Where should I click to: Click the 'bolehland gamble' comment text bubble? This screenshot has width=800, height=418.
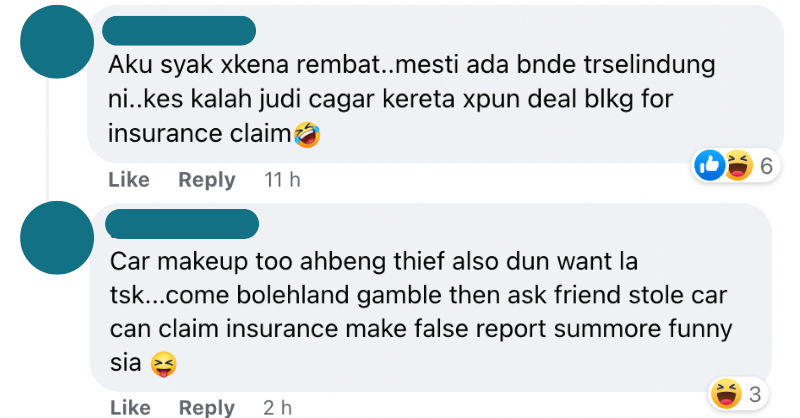click(430, 298)
